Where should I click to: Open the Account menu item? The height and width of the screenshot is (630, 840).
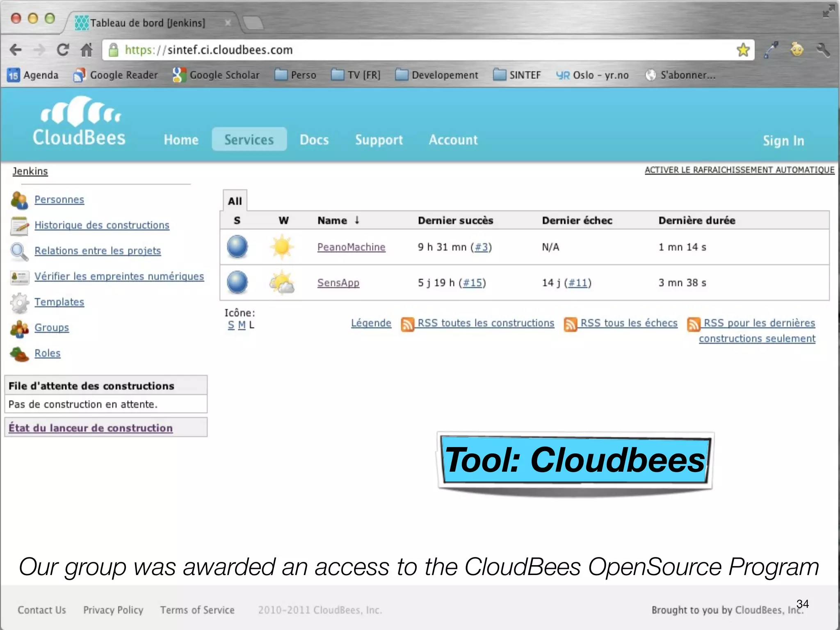coord(453,140)
